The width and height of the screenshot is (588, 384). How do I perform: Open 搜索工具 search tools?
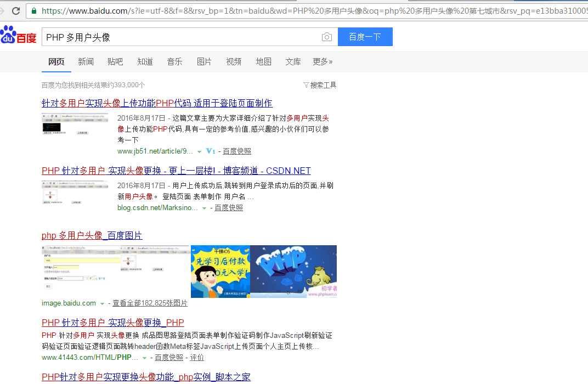(323, 85)
